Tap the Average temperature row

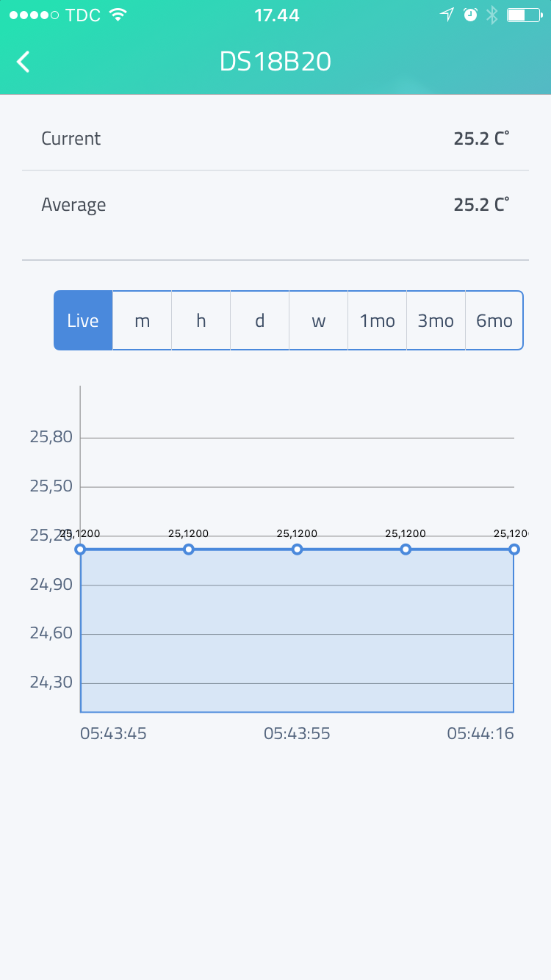[x=275, y=204]
